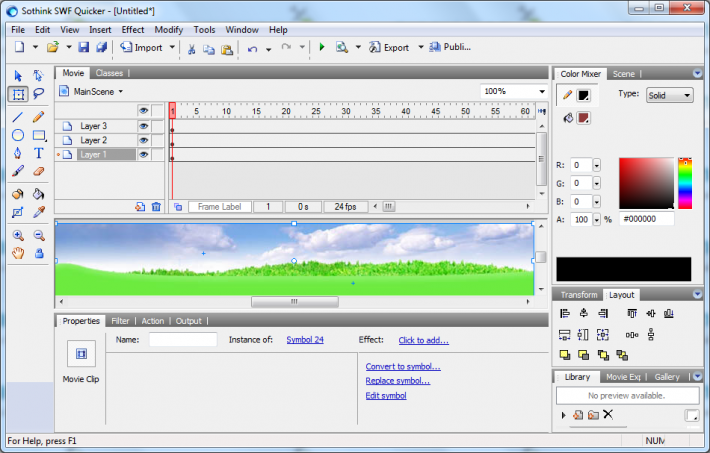Click the Symbol 24 link

[305, 340]
